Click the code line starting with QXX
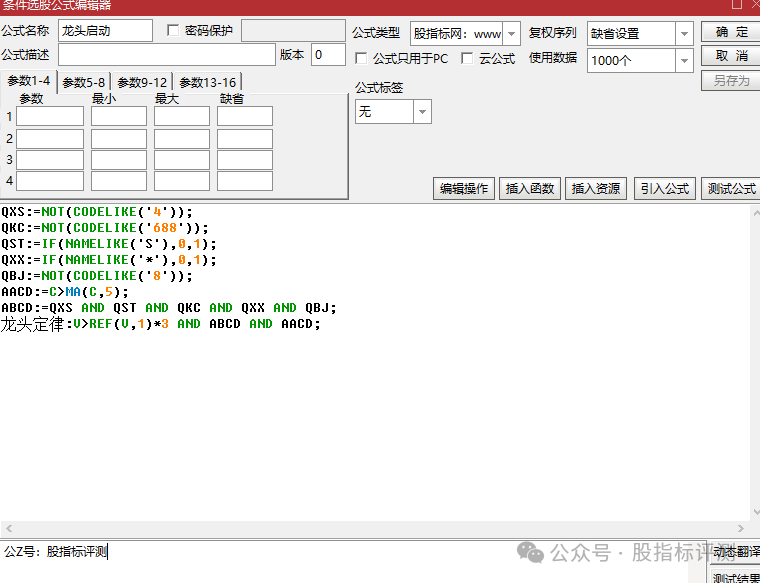Viewport: 760px width, 583px height. (x=109, y=260)
